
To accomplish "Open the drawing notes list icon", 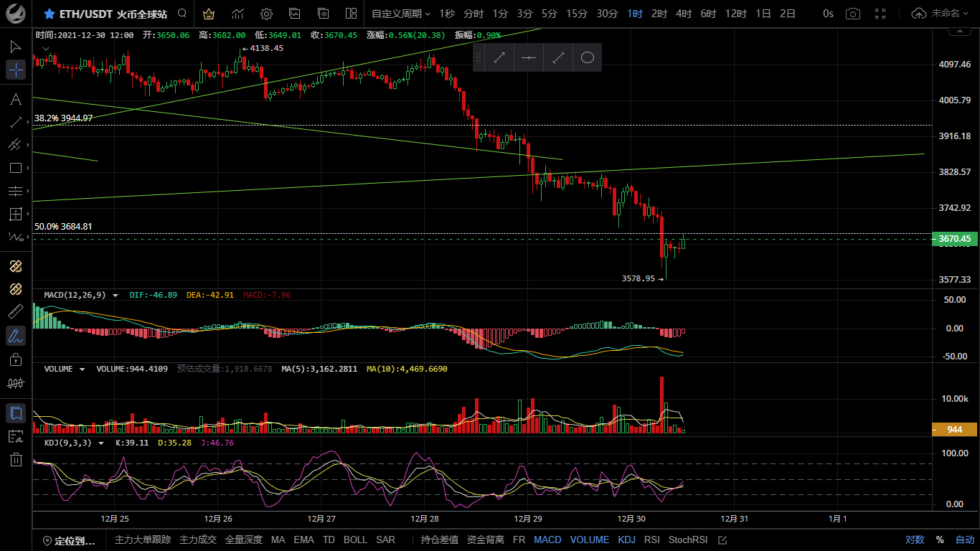I will [16, 436].
